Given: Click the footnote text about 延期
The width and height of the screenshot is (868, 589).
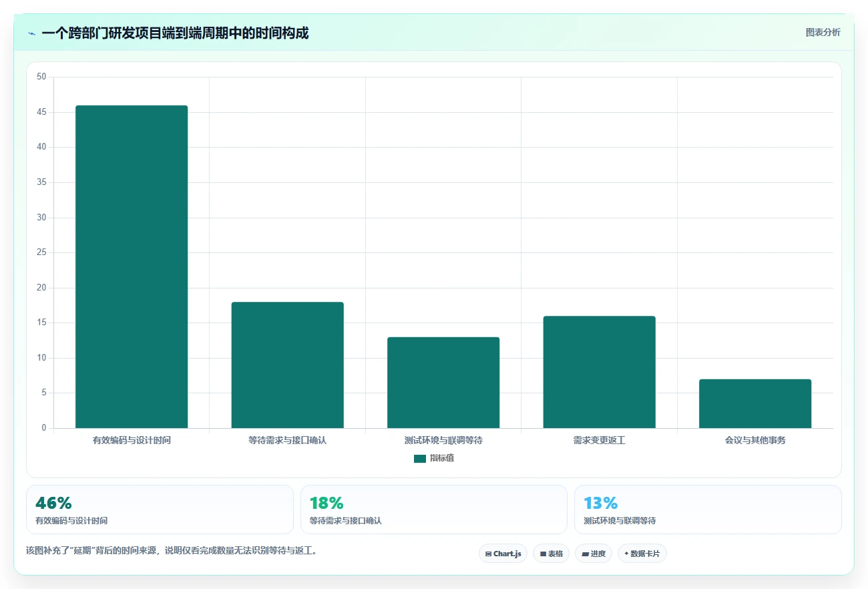Looking at the screenshot, I should (171, 551).
